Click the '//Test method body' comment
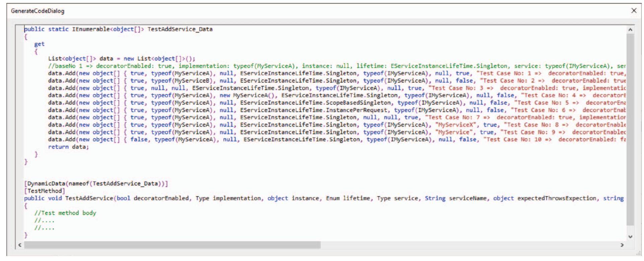The width and height of the screenshot is (644, 261). click(65, 213)
